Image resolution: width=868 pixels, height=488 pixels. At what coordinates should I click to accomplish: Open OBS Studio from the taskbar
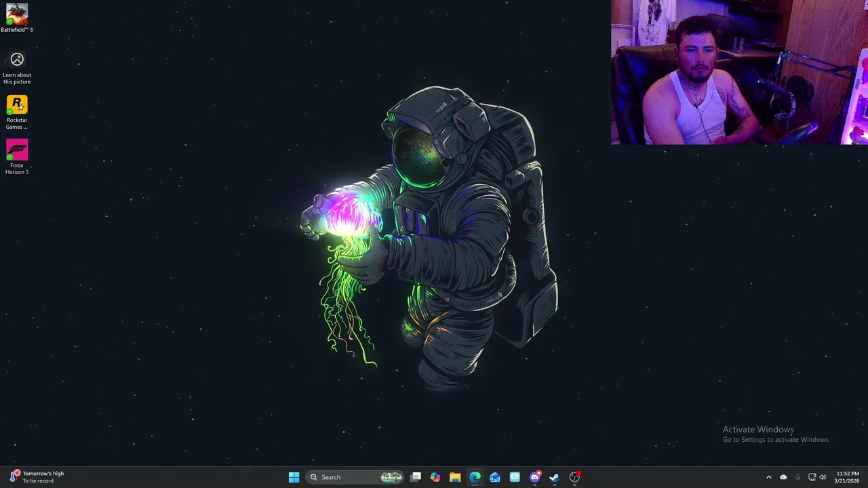(x=575, y=477)
